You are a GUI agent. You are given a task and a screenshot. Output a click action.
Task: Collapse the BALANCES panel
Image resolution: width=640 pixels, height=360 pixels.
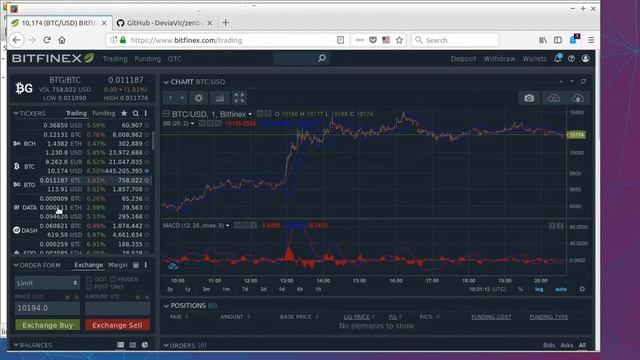[x=16, y=345]
